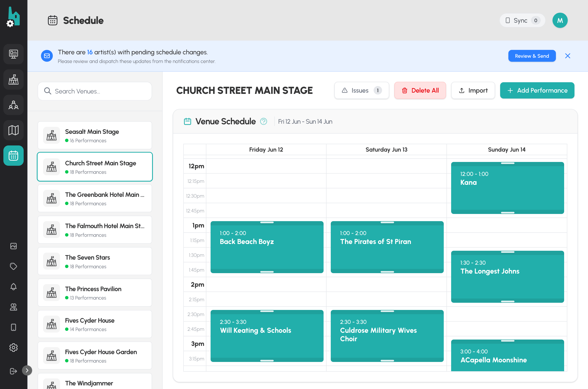Grab the top resize handle of Kana block

point(508,163)
